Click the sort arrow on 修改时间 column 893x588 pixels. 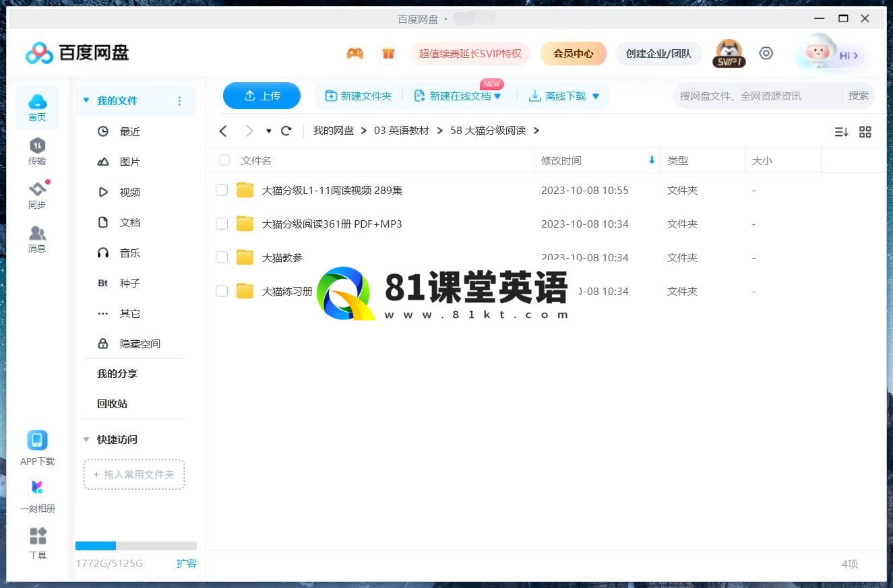click(652, 160)
